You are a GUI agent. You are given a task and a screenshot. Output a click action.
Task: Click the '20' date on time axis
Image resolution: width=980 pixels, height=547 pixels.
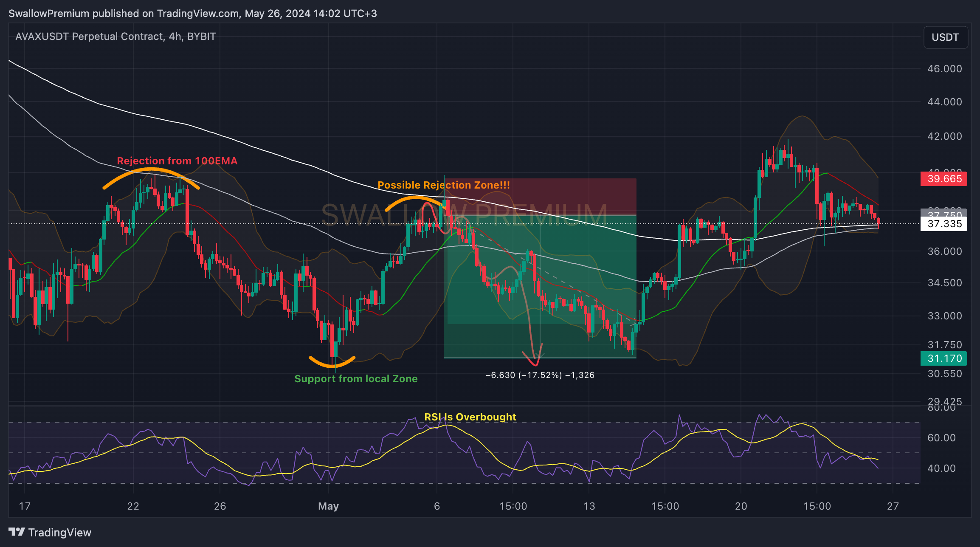point(741,506)
